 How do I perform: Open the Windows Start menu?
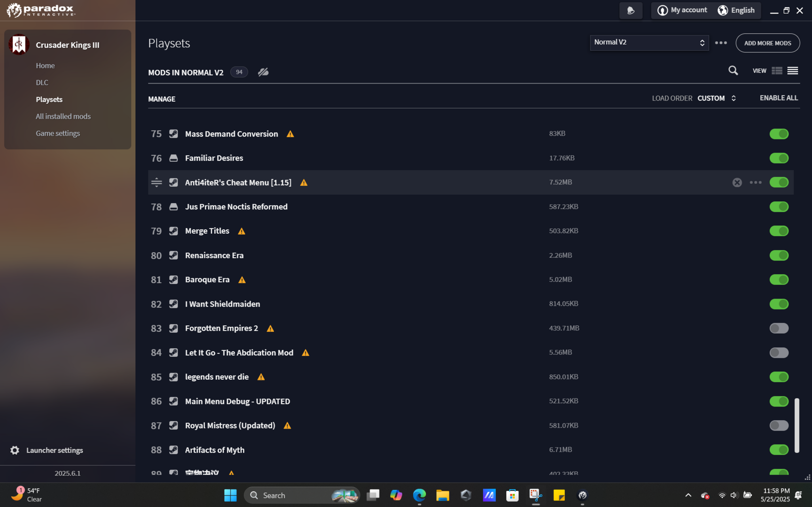click(230, 495)
